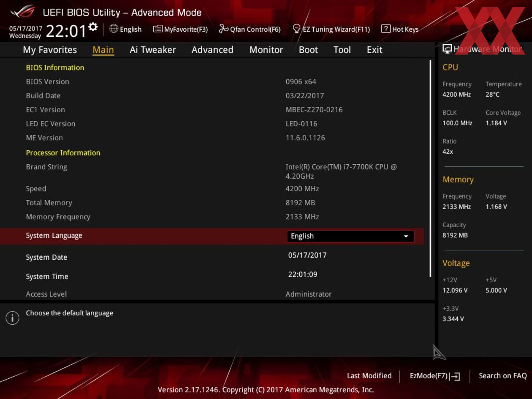Image resolution: width=532 pixels, height=399 pixels.
Task: Click the Total Memory label
Action: click(49, 203)
